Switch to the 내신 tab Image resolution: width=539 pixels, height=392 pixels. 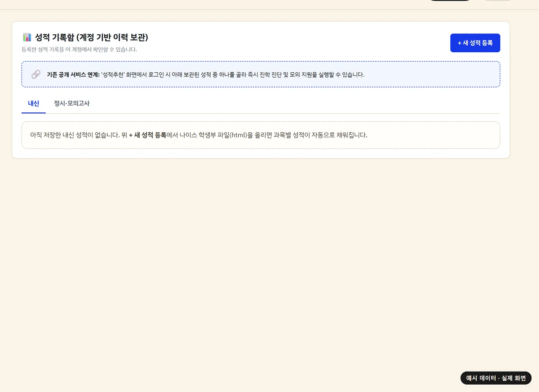[33, 103]
